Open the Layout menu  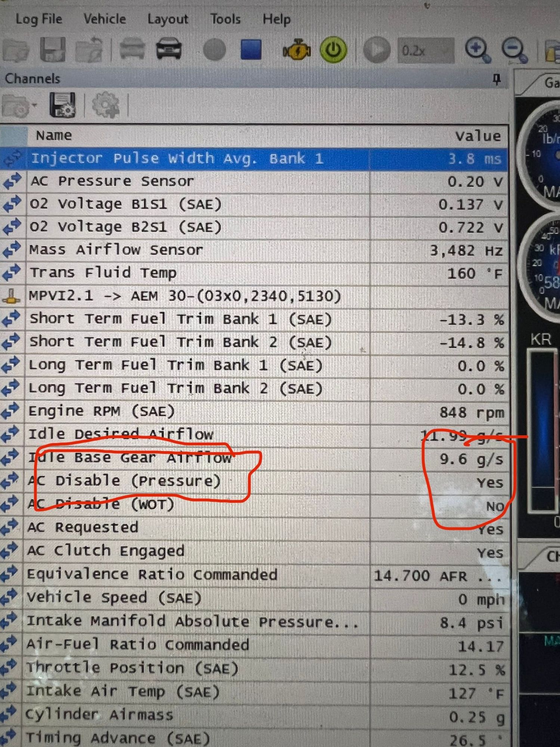[x=168, y=19]
